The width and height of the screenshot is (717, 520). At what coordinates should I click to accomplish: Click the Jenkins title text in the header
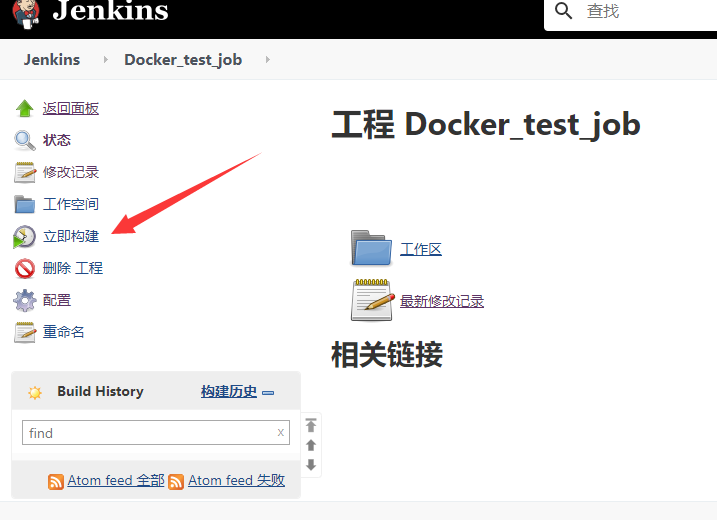110,10
